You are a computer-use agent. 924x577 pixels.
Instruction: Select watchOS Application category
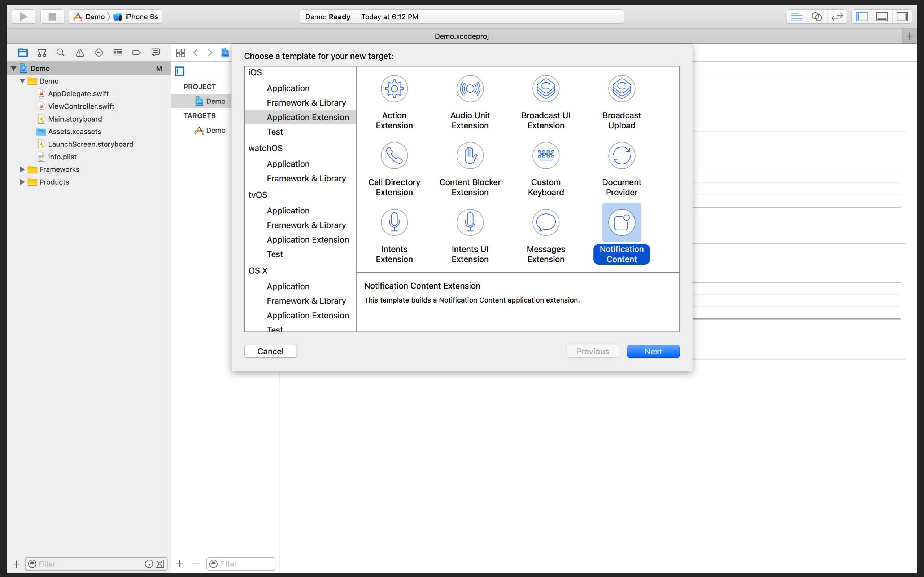coord(288,164)
